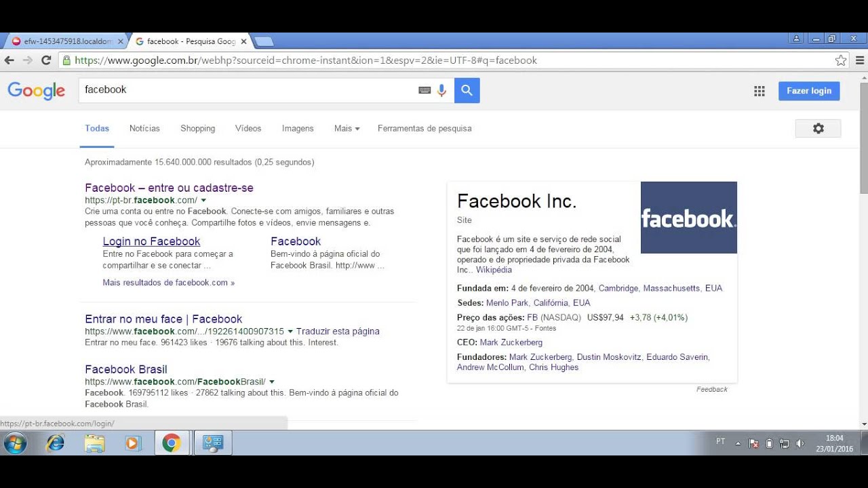Click the Chrome user profile icon
Viewport: 868px width, 488px height.
tap(797, 39)
